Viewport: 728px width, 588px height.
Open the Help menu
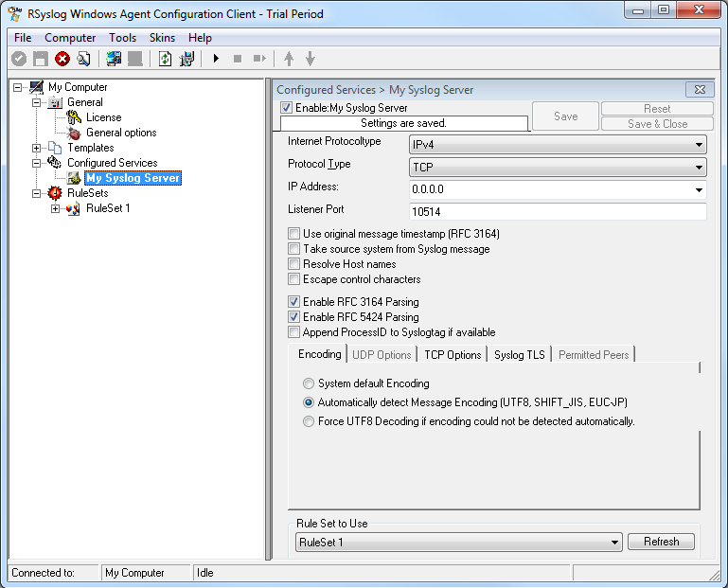[x=200, y=38]
